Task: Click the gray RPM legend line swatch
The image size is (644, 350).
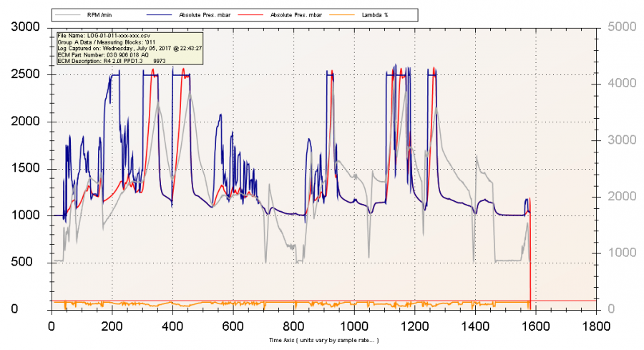Action: tap(74, 14)
